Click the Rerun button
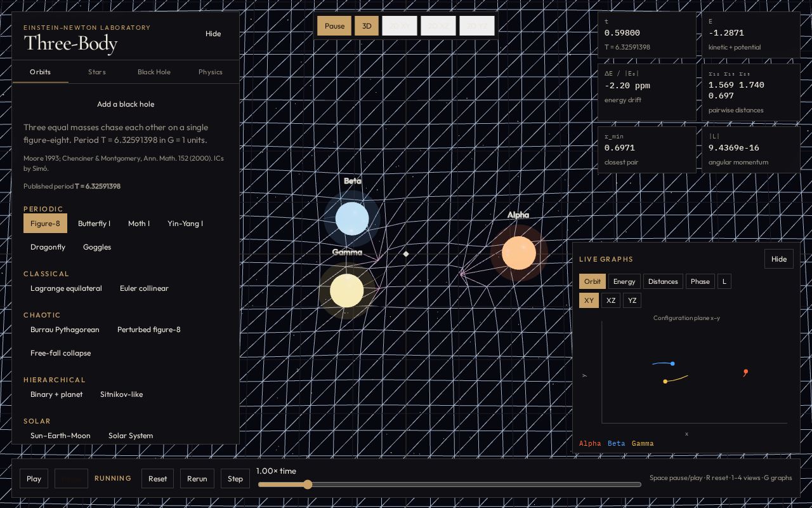 pos(197,479)
